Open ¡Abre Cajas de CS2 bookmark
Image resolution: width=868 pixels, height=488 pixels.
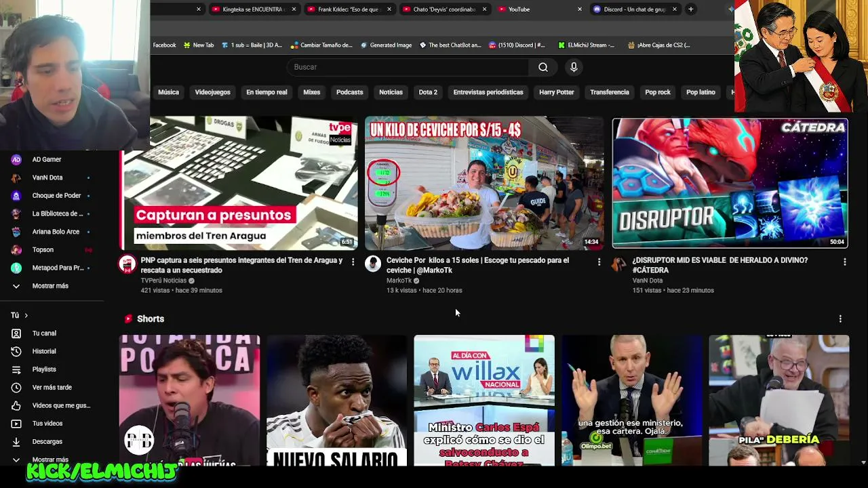(x=659, y=45)
